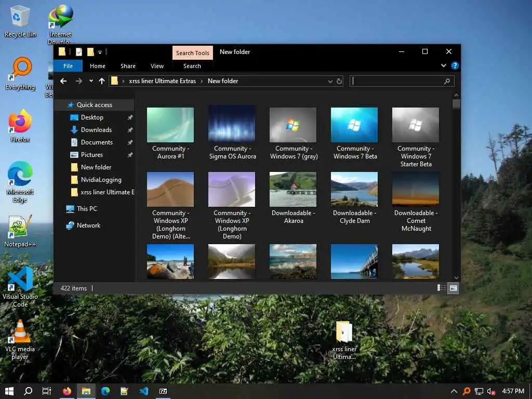Open the 7-Zip taskbar icon
The width and height of the screenshot is (532, 399).
[163, 391]
